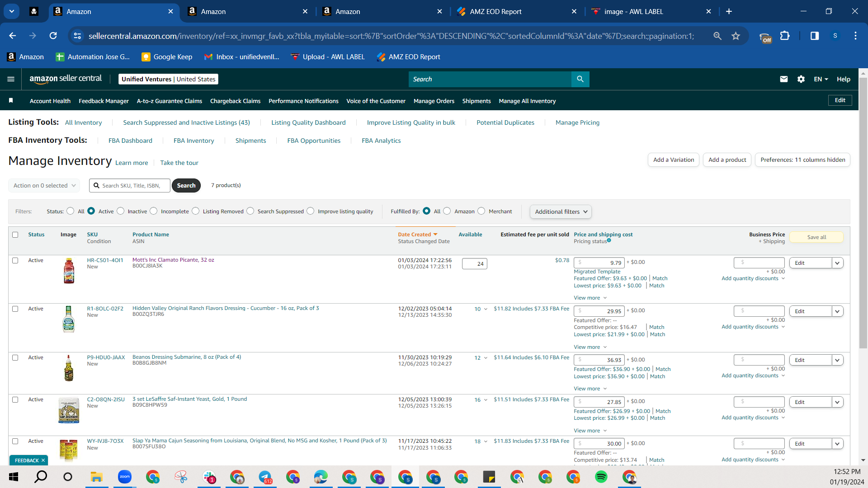Open File Explorer from the taskbar
This screenshot has height=488, width=868.
[96, 477]
